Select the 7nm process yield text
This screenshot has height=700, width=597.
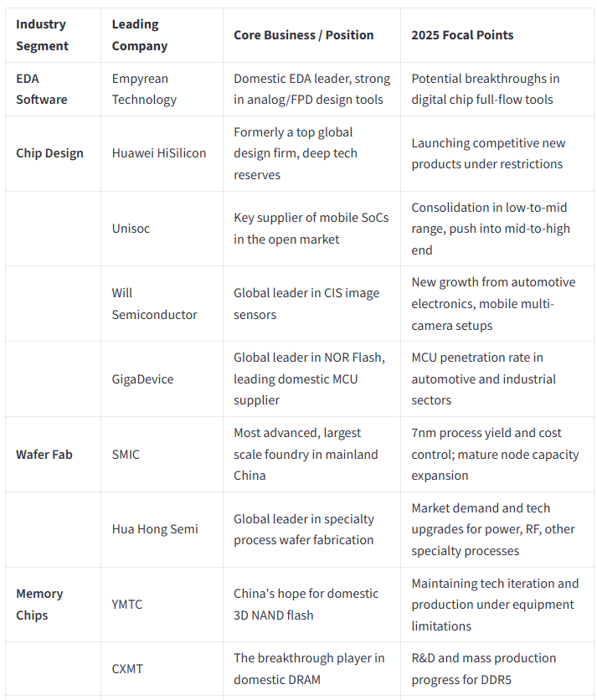click(x=495, y=454)
